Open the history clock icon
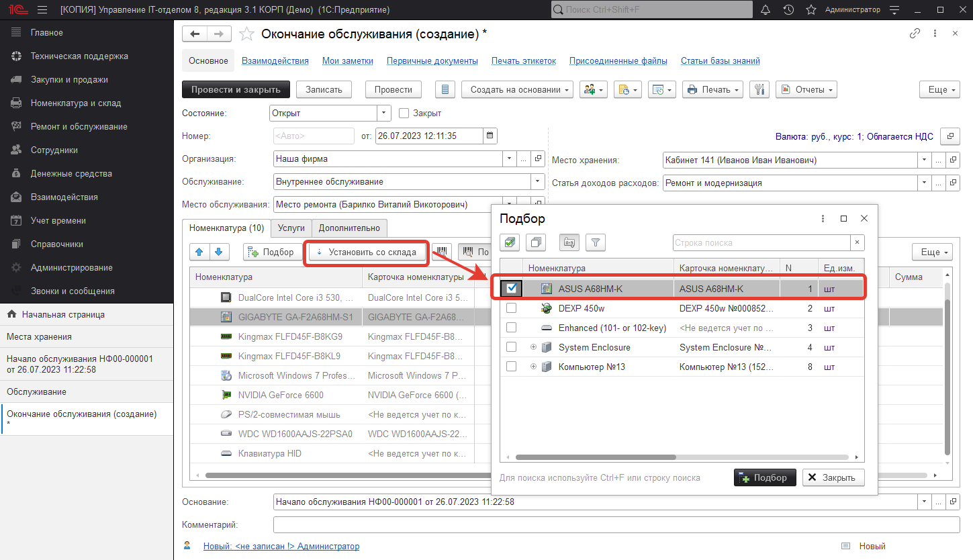The image size is (973, 560). coord(788,10)
